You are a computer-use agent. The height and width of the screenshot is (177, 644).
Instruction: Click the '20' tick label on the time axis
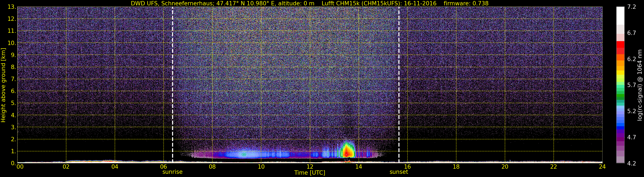(505, 167)
